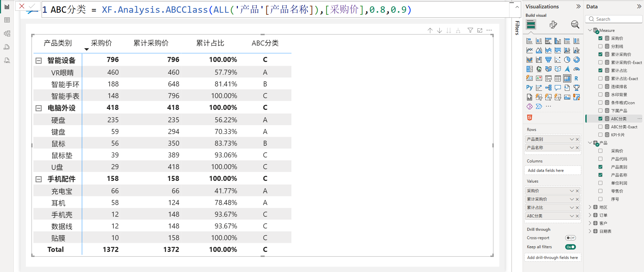Cancel the formula edit with X
This screenshot has width=644, height=272.
point(22,6)
